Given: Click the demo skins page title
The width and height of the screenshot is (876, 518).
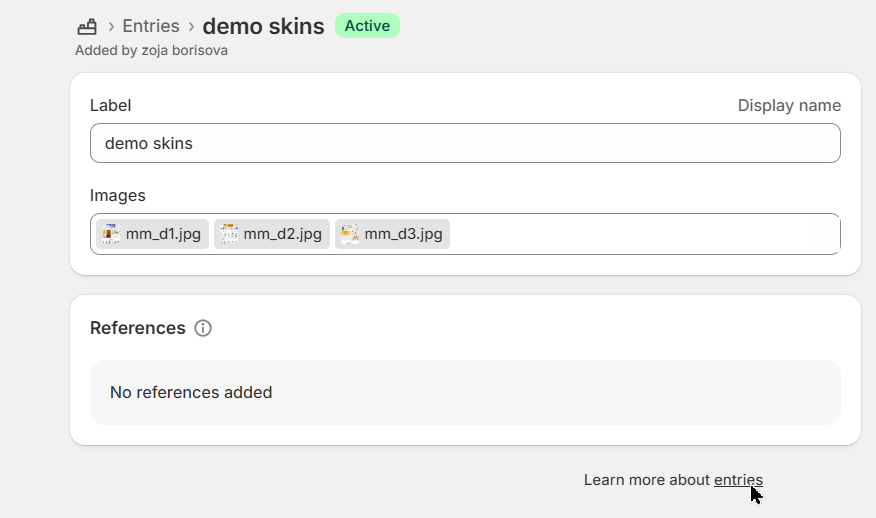Looking at the screenshot, I should 263,26.
